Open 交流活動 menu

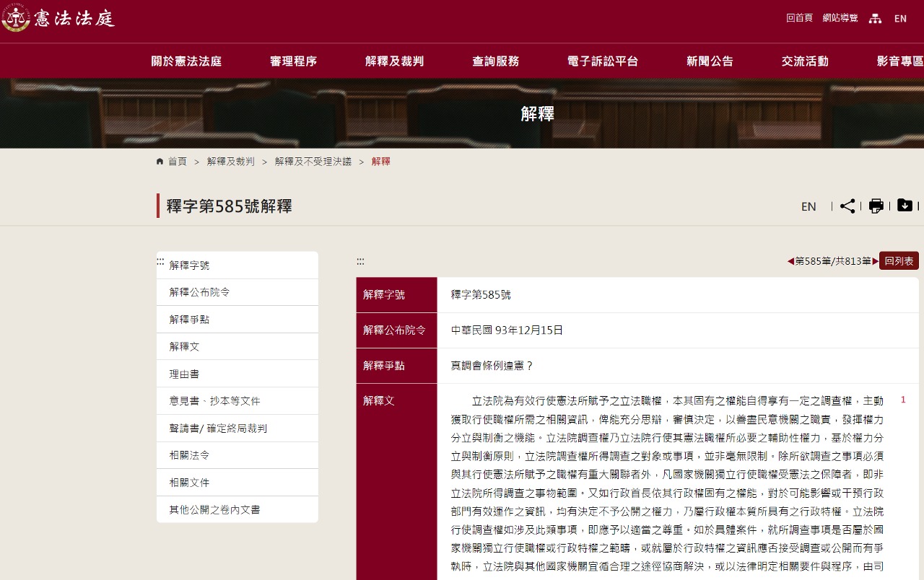click(805, 61)
